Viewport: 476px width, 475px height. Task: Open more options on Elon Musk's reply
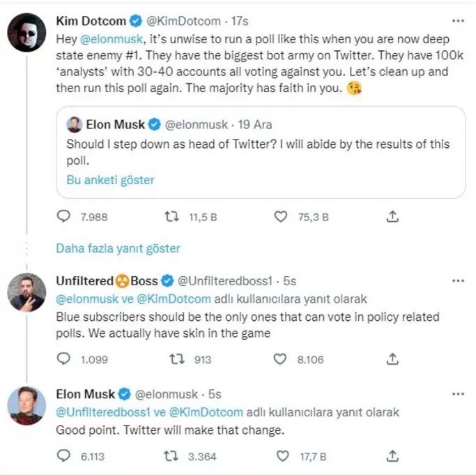[x=458, y=394]
